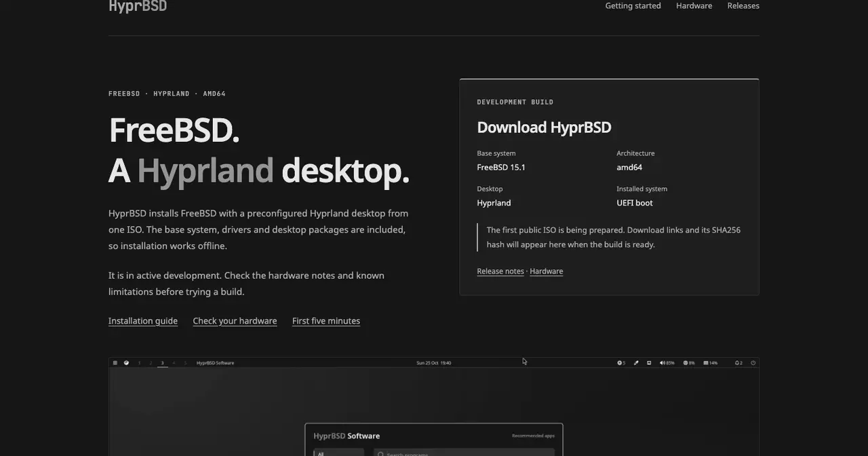The height and width of the screenshot is (456, 868).
Task: Click the HyprBSD Software window title in the bar
Action: [215, 363]
